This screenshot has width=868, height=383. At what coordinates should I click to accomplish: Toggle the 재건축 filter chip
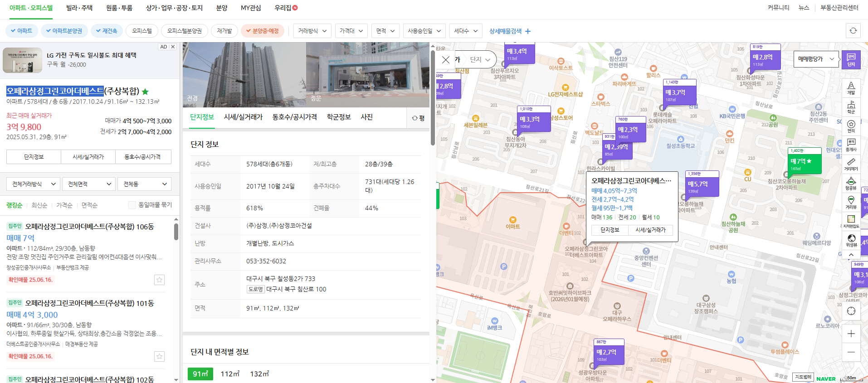pyautogui.click(x=107, y=31)
